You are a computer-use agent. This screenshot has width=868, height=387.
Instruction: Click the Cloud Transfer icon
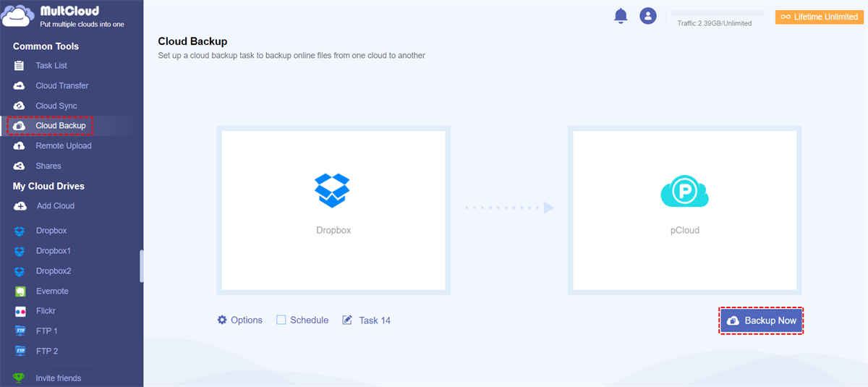tap(20, 86)
